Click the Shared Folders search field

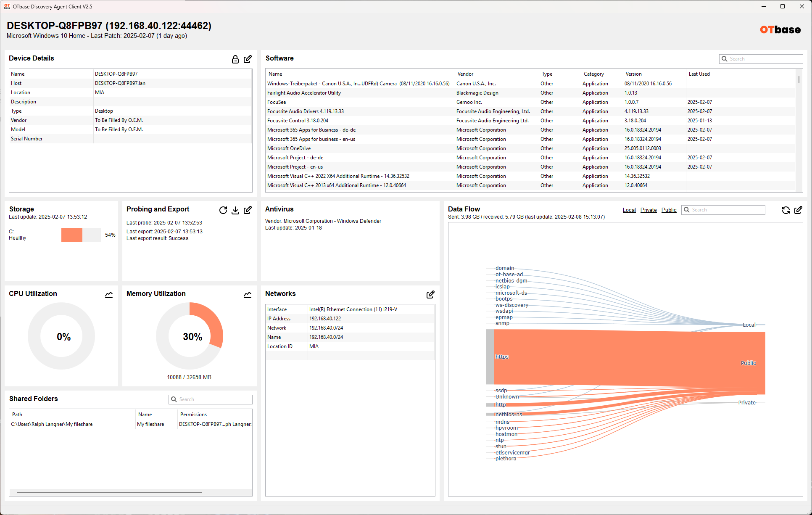(x=214, y=399)
